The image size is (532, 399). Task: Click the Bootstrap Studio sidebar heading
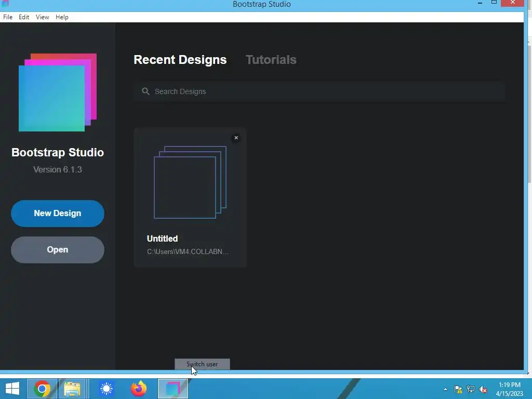58,153
